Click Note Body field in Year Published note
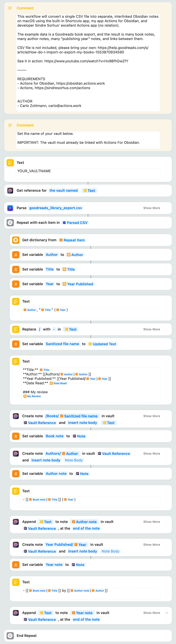Screen dimensions: 176x644 click(110, 551)
